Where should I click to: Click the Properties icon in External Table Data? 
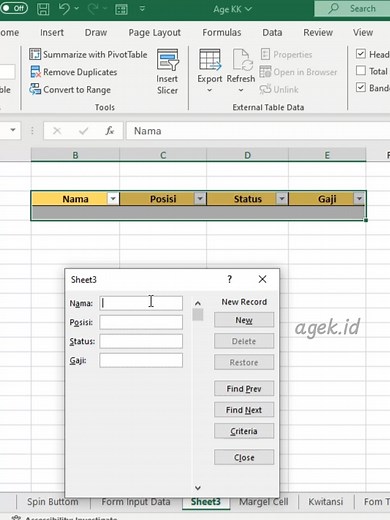coord(265,54)
